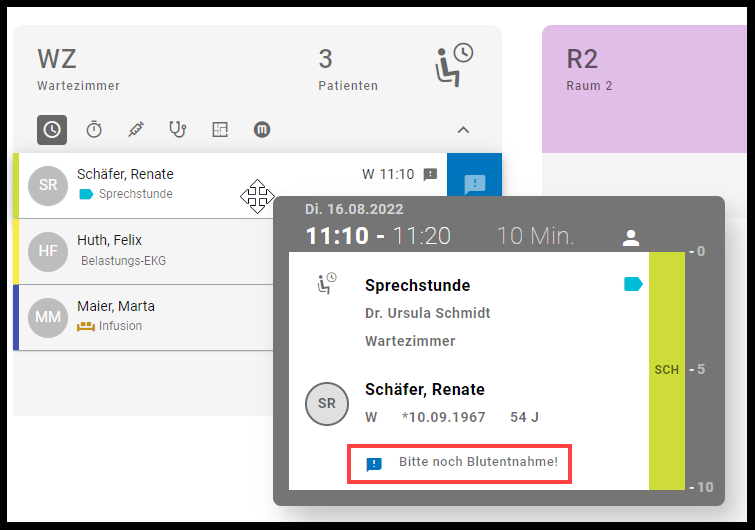
Task: Click the 10 Min. duration text
Action: point(535,236)
